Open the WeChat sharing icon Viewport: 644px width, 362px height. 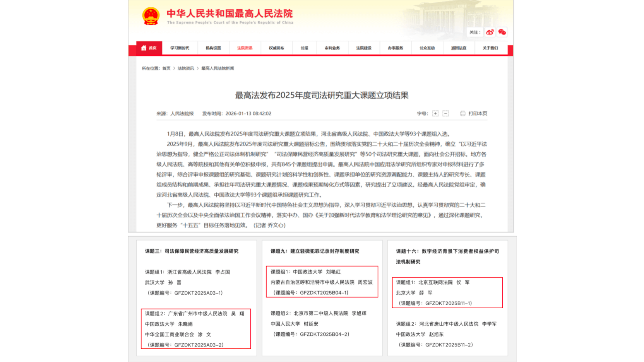(502, 32)
